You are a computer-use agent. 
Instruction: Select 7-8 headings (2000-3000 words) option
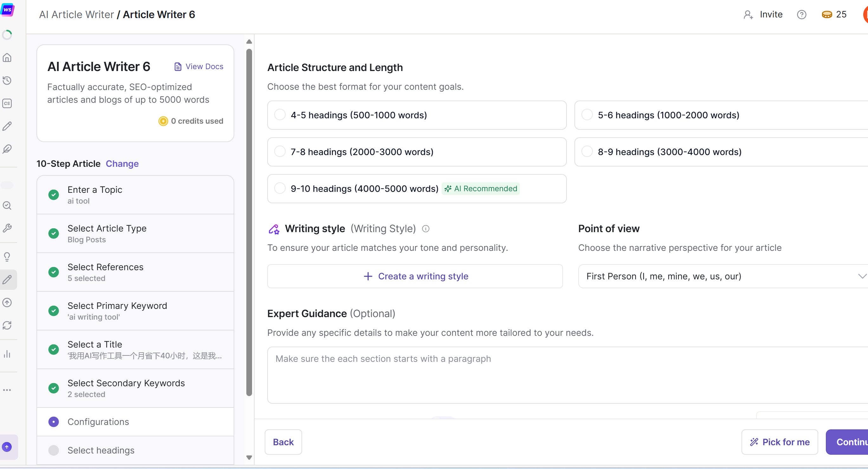(280, 152)
